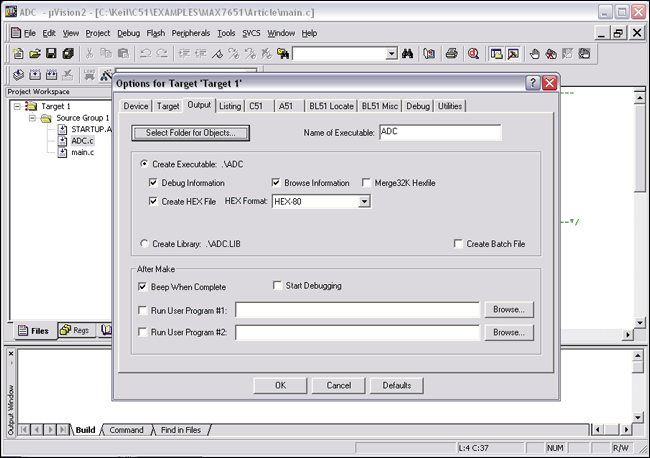Screen dimensions: 650x458
Task: Click Browse for User Program #1
Action: click(x=509, y=310)
